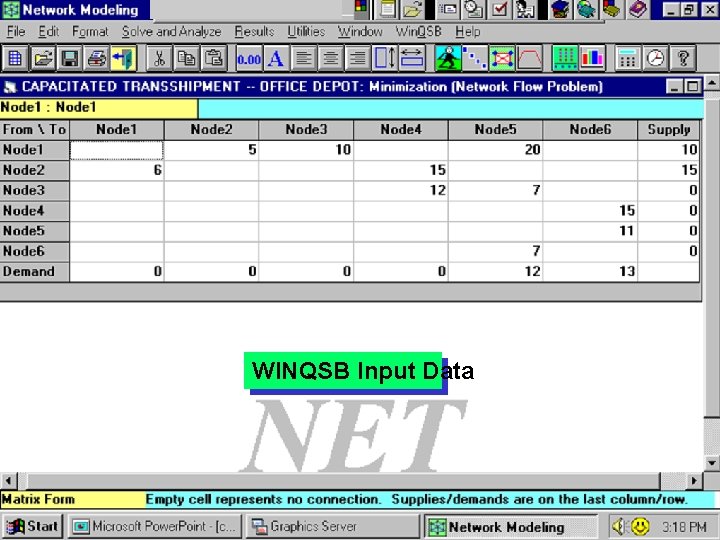Open the calculator toolbar icon

pos(628,58)
